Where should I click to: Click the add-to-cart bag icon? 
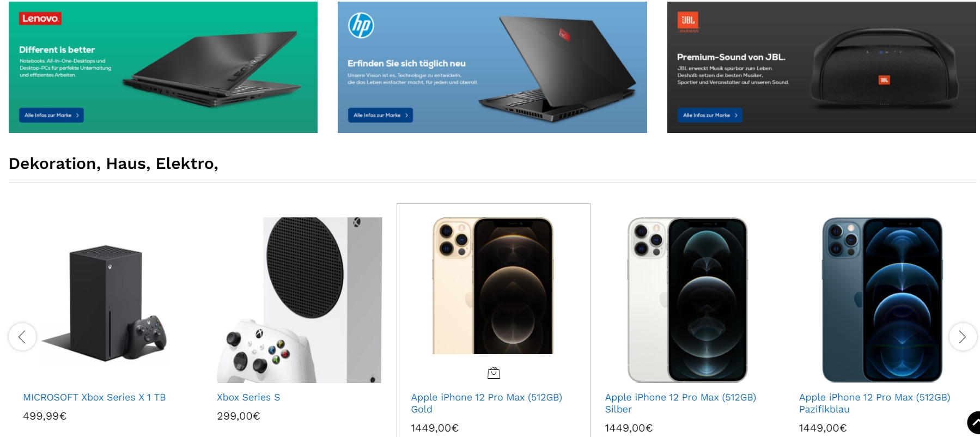(494, 373)
